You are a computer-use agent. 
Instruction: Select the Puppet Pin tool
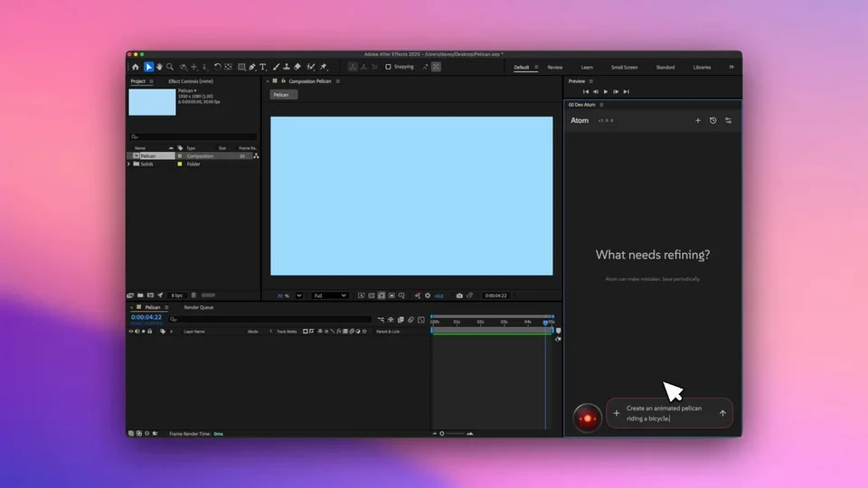click(324, 67)
